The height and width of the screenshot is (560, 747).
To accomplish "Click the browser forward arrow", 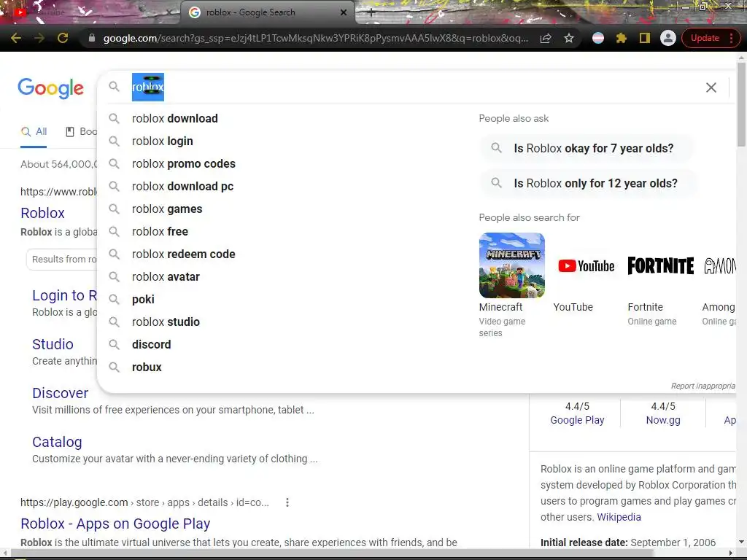I will pos(39,38).
